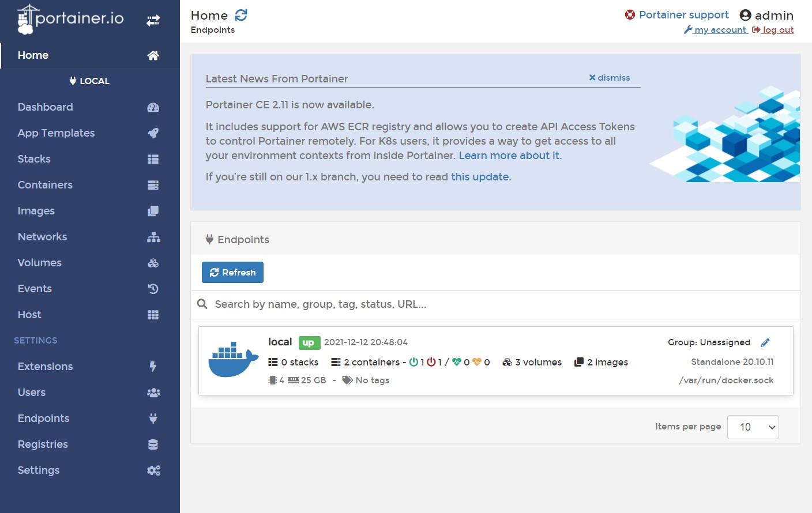Click the log out link

773,30
